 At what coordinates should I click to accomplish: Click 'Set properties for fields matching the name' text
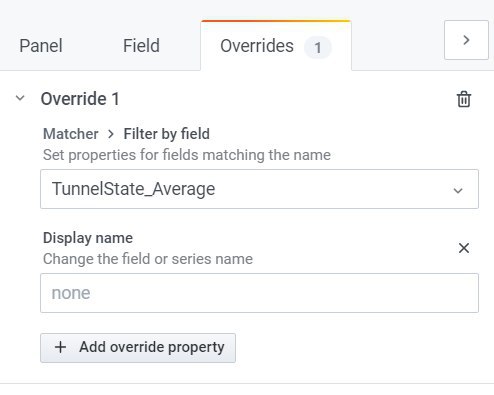[187, 155]
